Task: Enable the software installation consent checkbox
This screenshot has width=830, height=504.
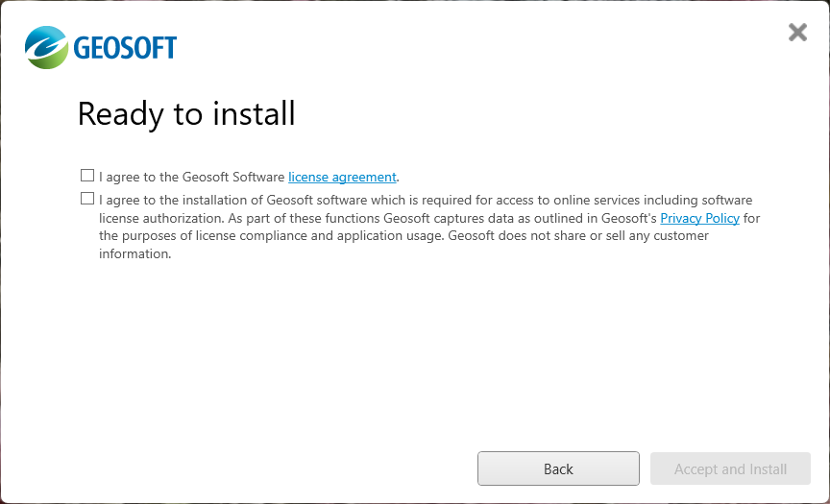Action: (87, 199)
